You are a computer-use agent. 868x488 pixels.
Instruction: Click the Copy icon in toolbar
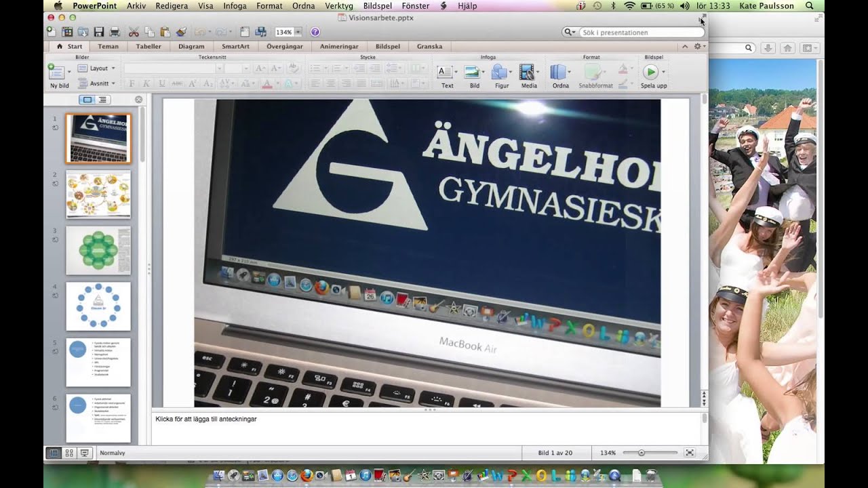point(149,32)
